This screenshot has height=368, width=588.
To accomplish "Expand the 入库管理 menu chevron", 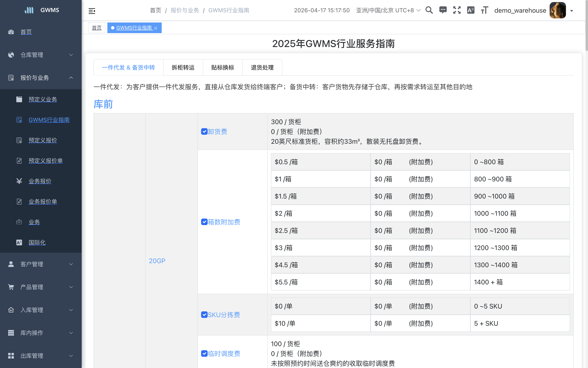I will (x=71, y=310).
